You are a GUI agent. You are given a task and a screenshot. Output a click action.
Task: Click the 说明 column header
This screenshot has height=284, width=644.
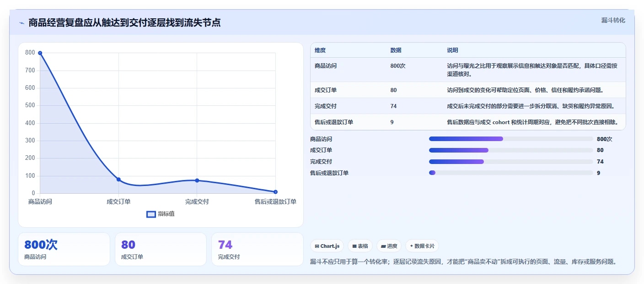click(452, 50)
